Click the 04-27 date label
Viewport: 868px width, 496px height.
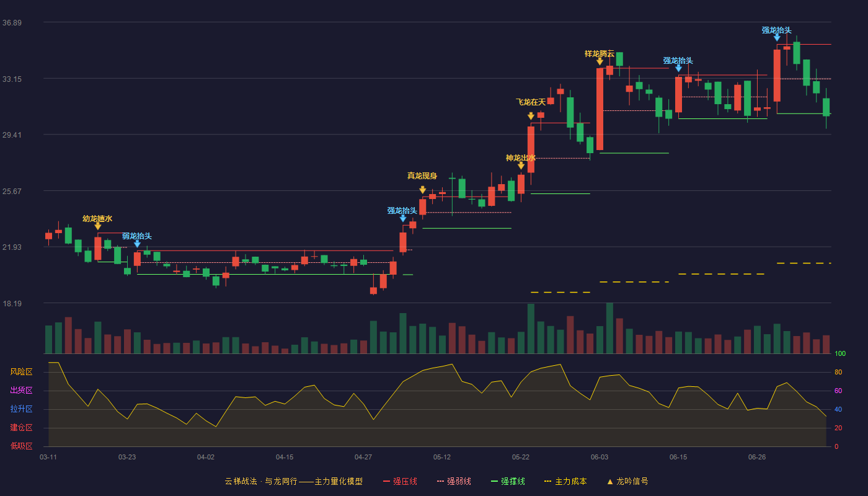tap(363, 457)
